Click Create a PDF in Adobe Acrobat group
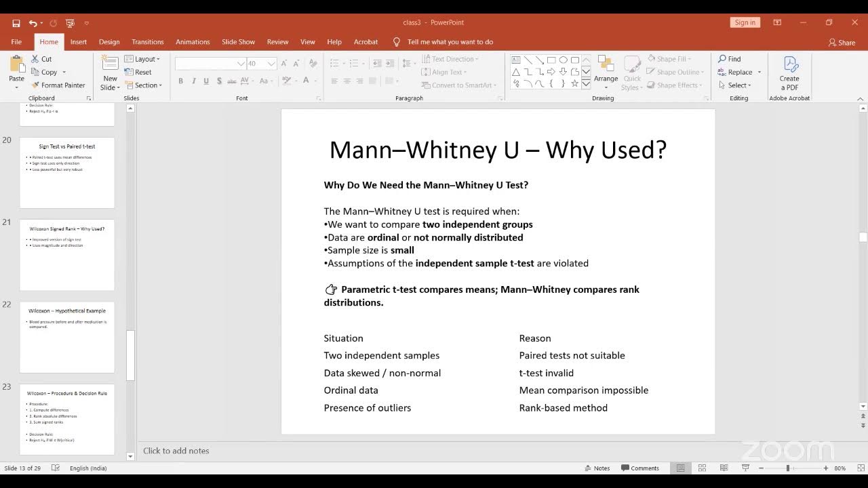The image size is (868, 488). pyautogui.click(x=789, y=73)
